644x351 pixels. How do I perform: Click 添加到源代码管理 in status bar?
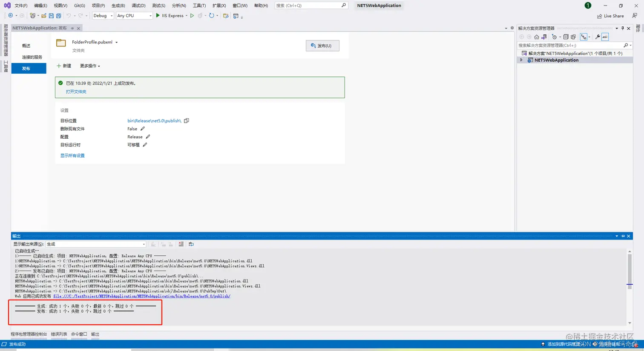(564, 344)
